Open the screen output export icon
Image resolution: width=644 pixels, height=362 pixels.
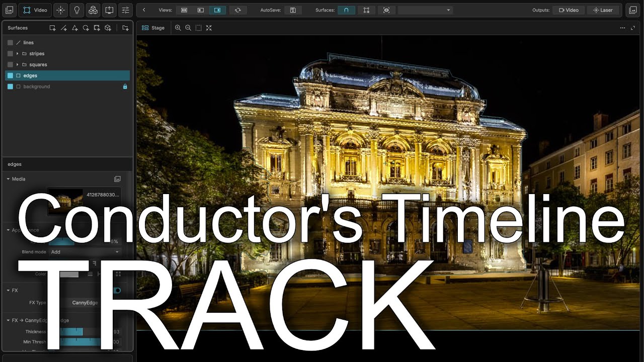pyautogui.click(x=109, y=10)
